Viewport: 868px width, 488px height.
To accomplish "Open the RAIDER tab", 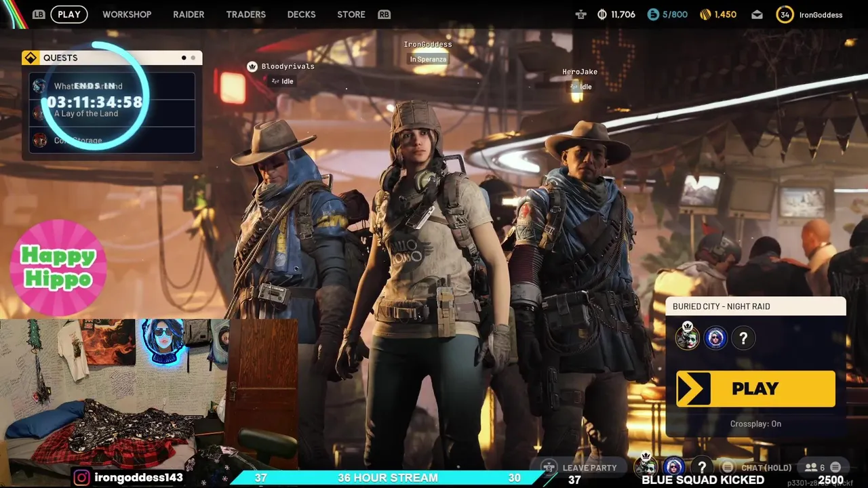I will click(x=189, y=14).
